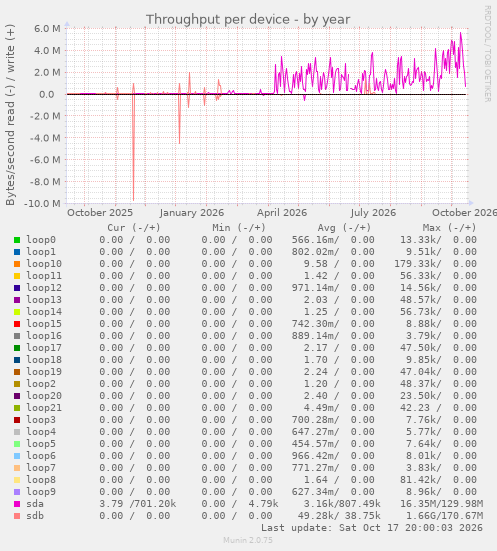Viewport: 497px width, 551px height.
Task: Select the 'loop13' legend label
Action: pyautogui.click(x=44, y=299)
